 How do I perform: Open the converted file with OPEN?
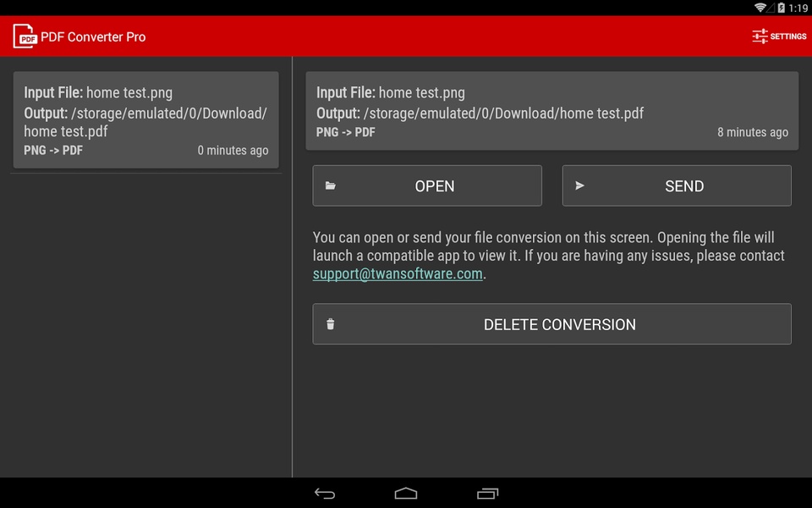tap(427, 185)
